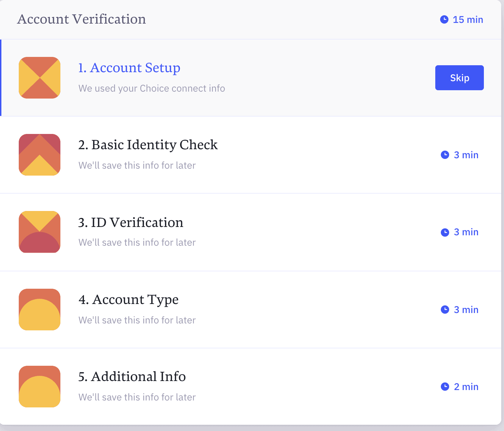
Task: Click the Account Type half-circle icon
Action: tap(40, 310)
